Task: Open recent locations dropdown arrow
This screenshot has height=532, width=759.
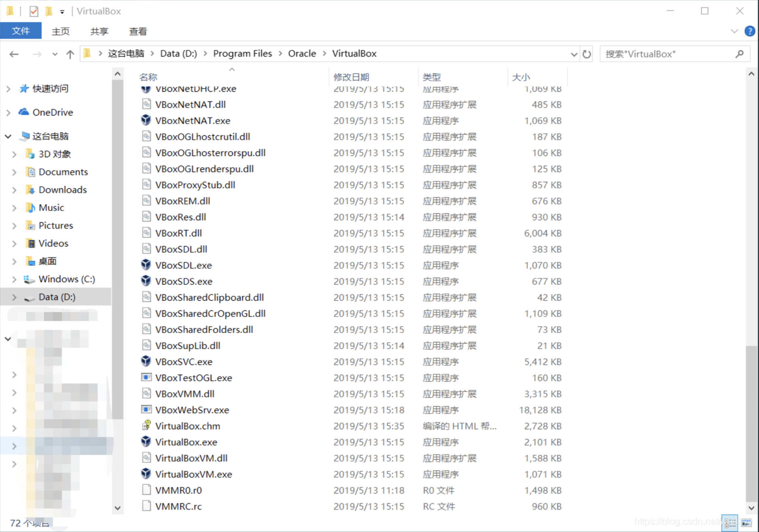Action: [55, 54]
